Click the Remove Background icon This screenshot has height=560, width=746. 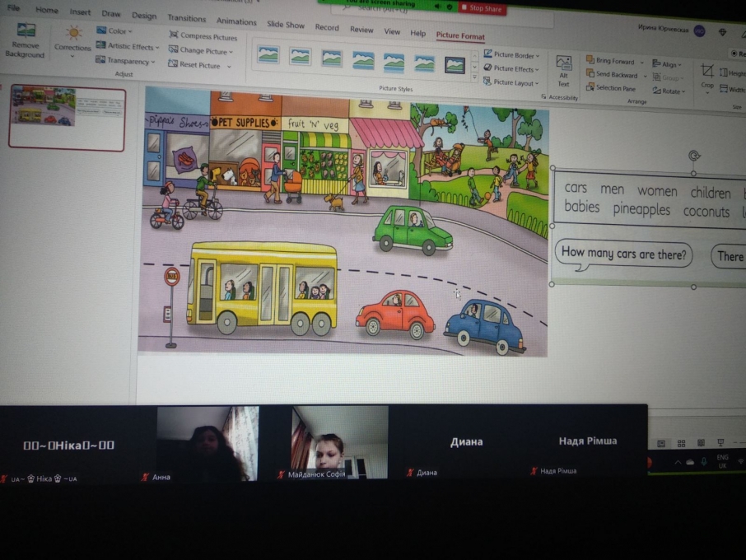coord(26,30)
